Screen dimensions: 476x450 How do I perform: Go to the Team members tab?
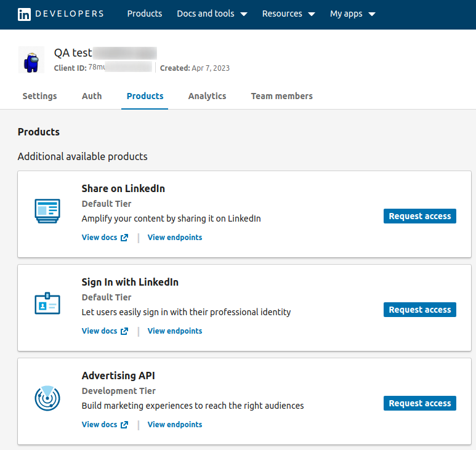[x=281, y=96]
